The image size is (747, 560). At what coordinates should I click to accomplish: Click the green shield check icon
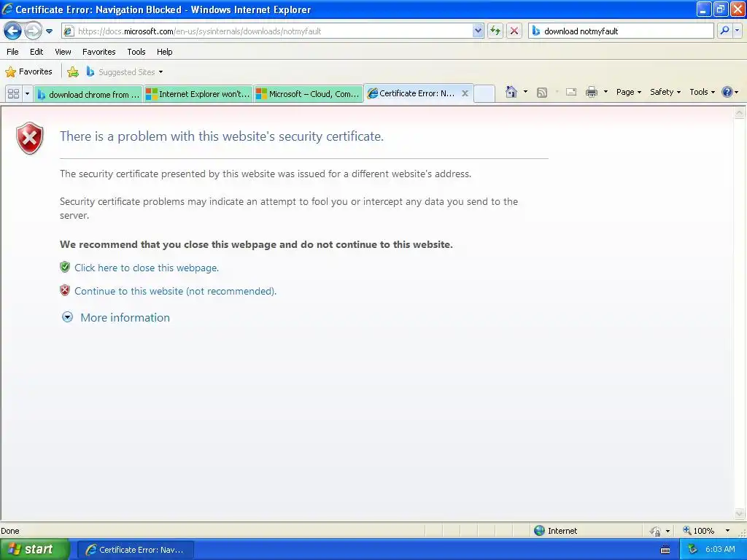click(65, 267)
